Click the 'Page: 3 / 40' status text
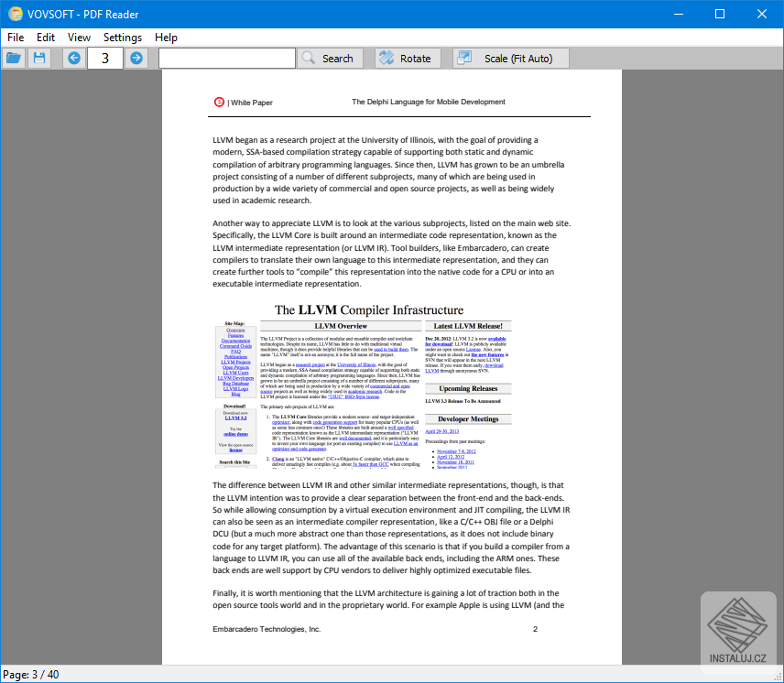 pyautogui.click(x=31, y=675)
